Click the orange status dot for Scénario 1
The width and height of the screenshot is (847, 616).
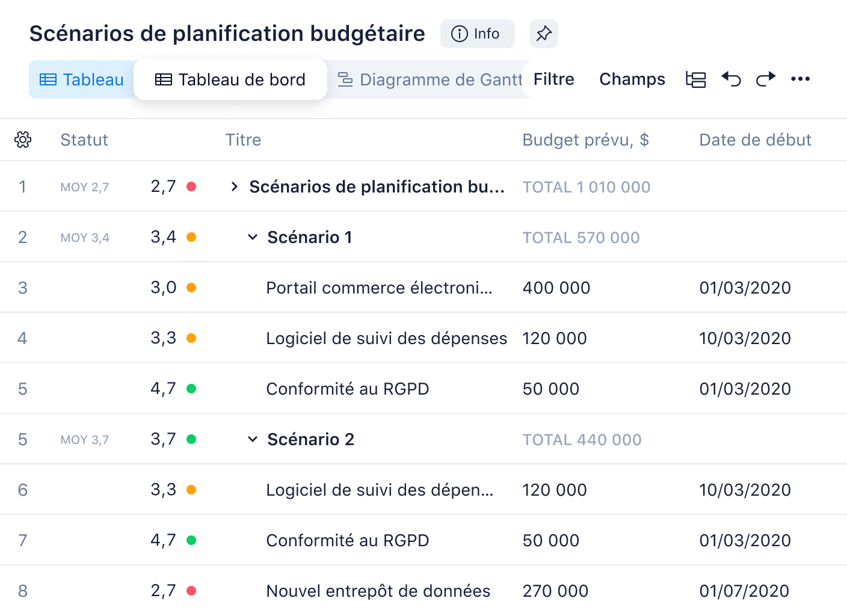point(191,237)
